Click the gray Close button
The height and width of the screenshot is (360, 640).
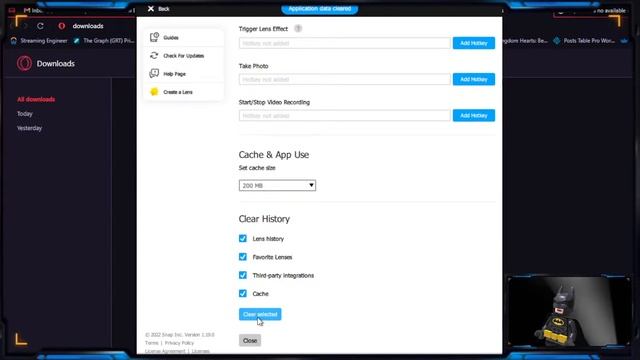(250, 340)
